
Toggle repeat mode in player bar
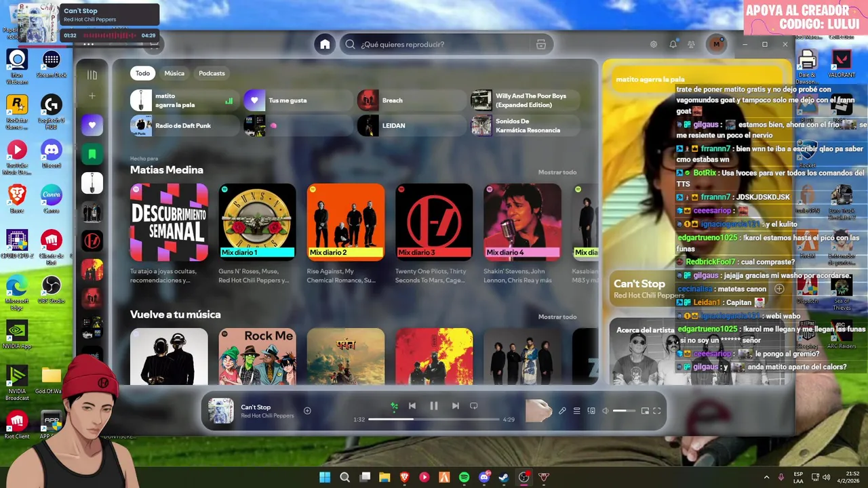coord(474,406)
